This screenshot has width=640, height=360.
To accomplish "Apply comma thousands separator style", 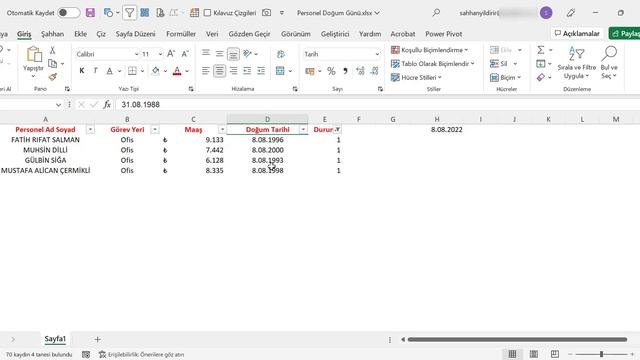I will (x=345, y=71).
